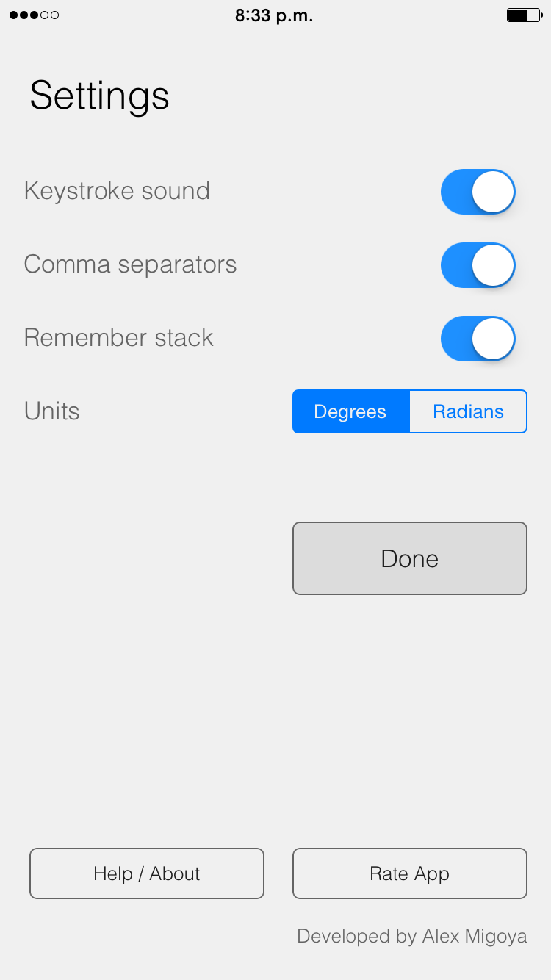Click the Done button

pos(410,558)
